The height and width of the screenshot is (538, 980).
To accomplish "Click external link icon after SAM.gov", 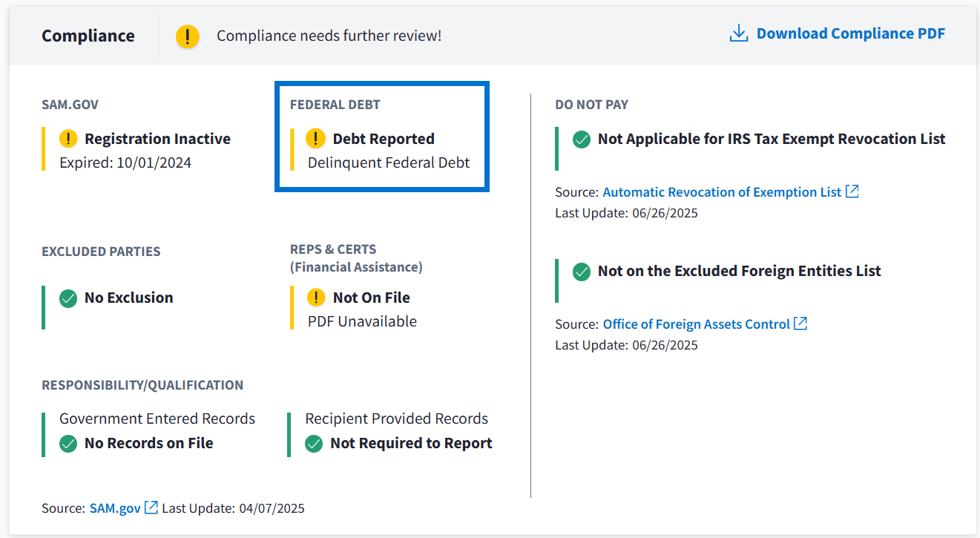I will [x=151, y=508].
